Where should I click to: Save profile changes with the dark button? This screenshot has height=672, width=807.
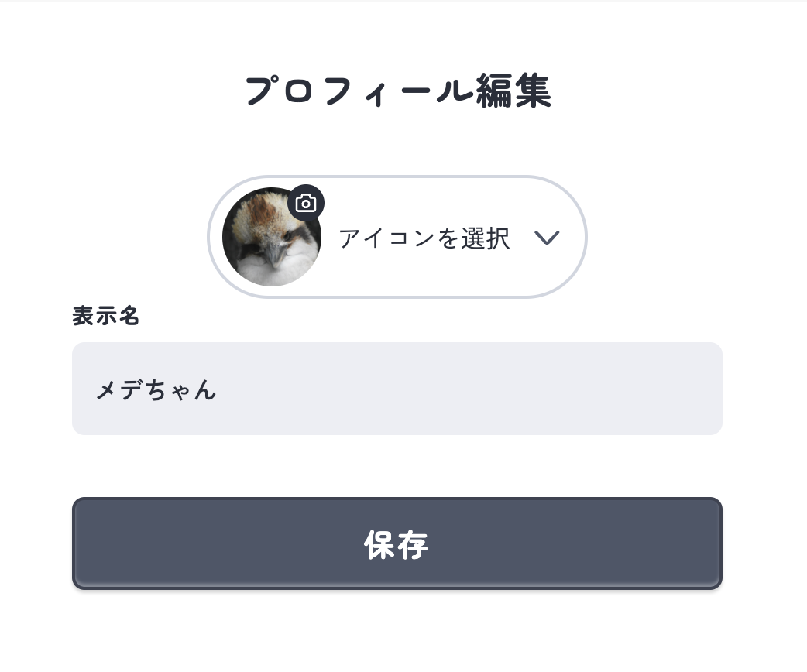[397, 543]
